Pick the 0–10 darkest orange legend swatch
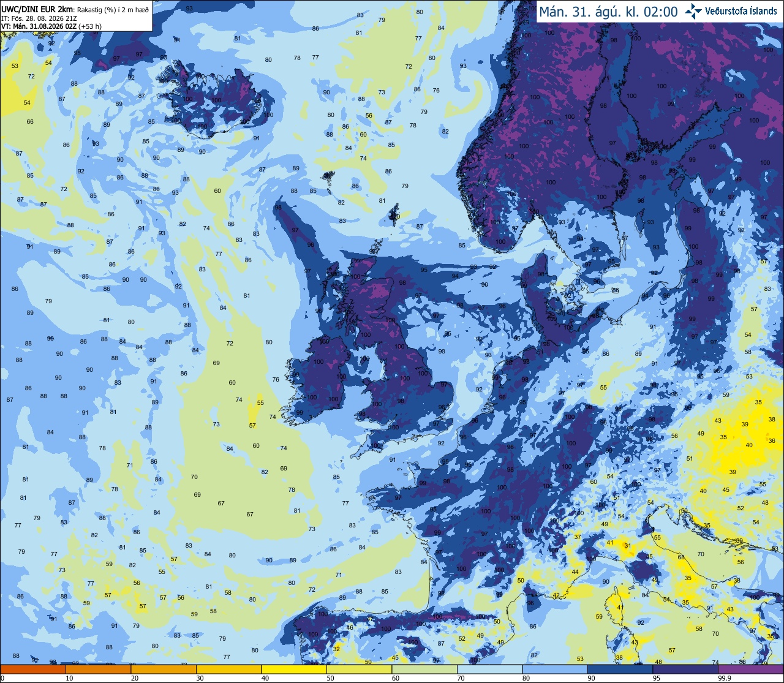This screenshot has width=784, height=683. tap(33, 669)
